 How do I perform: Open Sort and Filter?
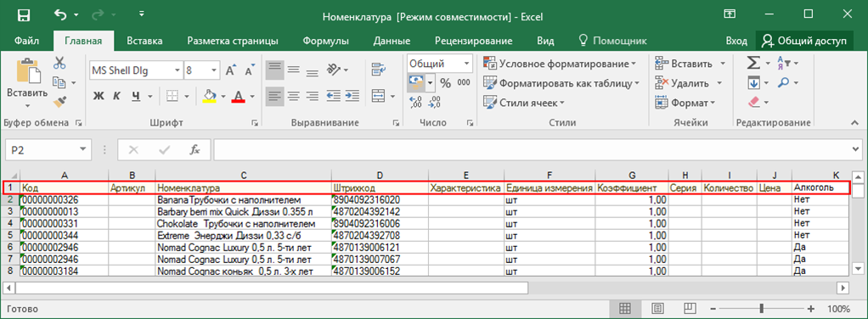(784, 63)
